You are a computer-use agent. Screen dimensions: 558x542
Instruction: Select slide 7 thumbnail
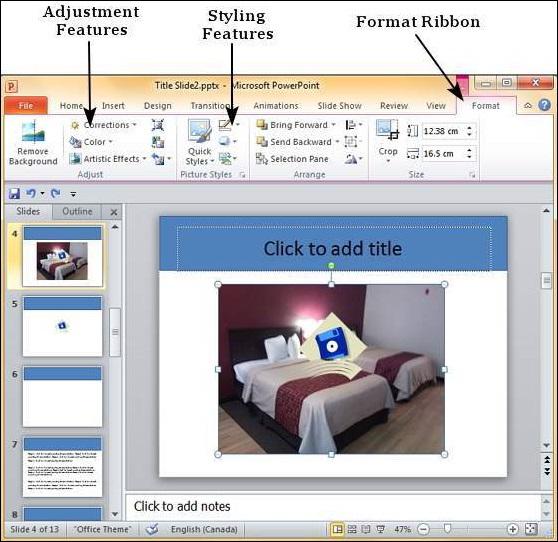click(62, 467)
